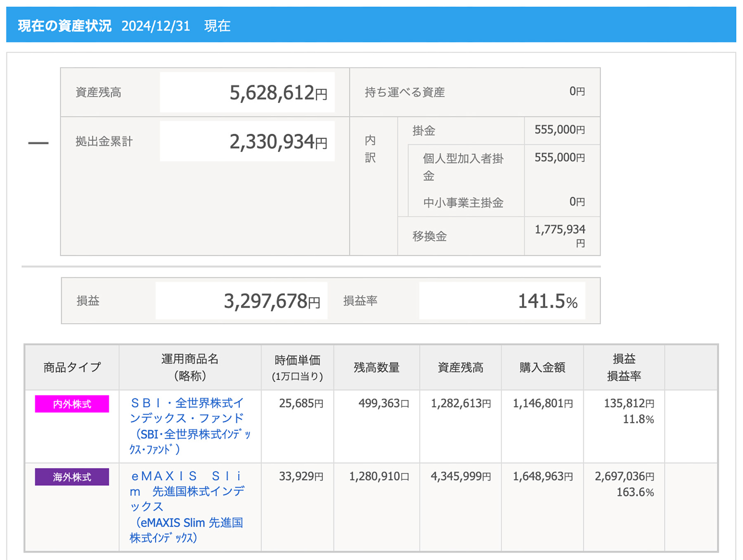
Task: Click the 運用商品名(略称) column header
Action: pos(190,367)
